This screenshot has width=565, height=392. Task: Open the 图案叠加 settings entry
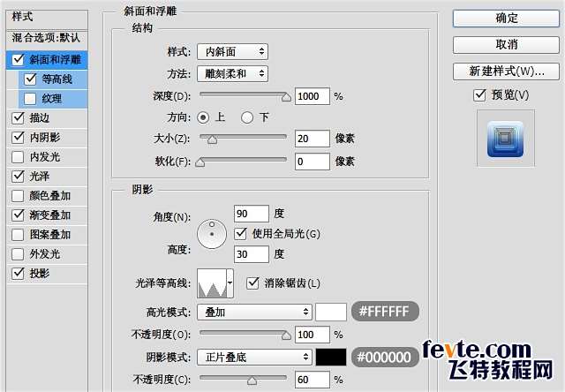pos(50,235)
